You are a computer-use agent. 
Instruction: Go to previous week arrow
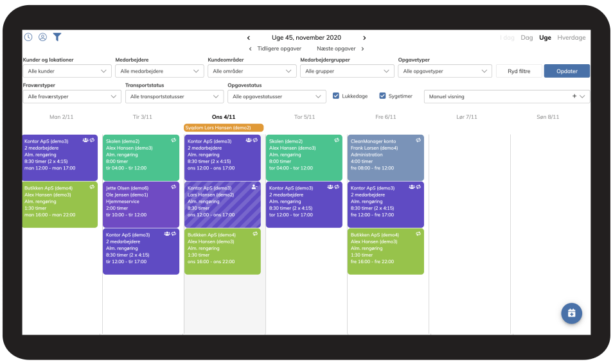[x=249, y=38]
